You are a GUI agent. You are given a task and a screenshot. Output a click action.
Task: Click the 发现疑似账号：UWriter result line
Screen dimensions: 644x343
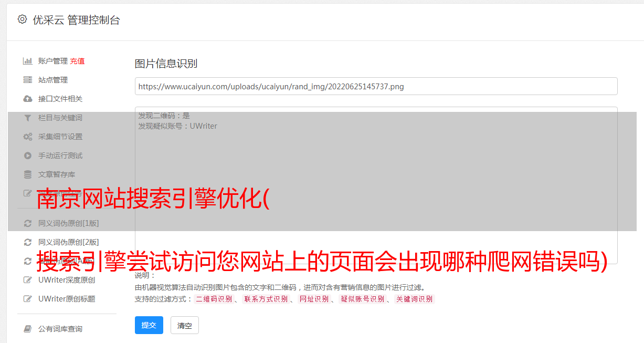pyautogui.click(x=177, y=126)
